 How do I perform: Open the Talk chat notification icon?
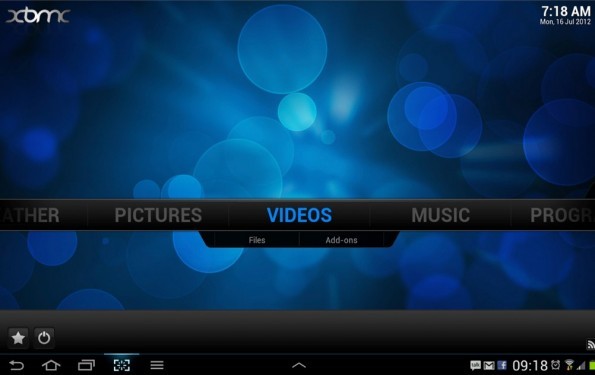(x=475, y=365)
